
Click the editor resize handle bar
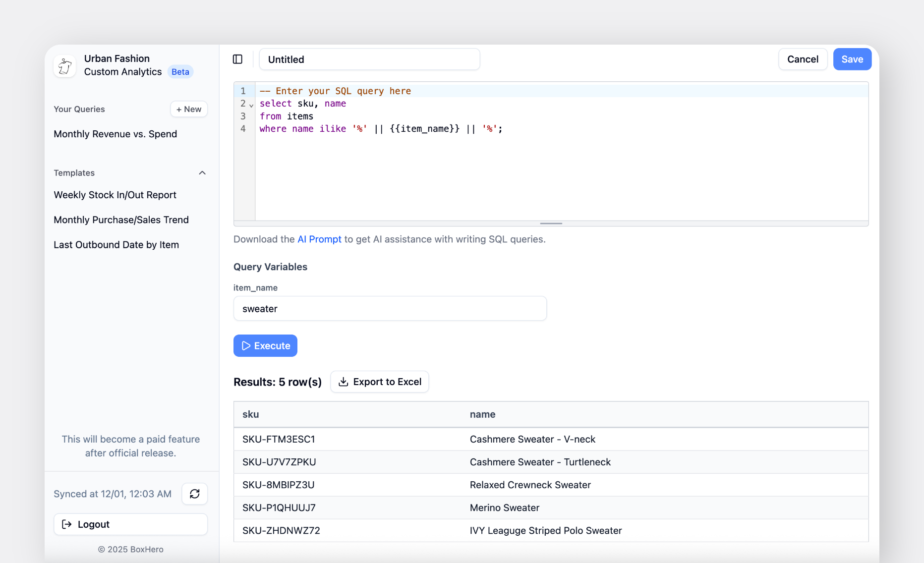[x=551, y=224]
